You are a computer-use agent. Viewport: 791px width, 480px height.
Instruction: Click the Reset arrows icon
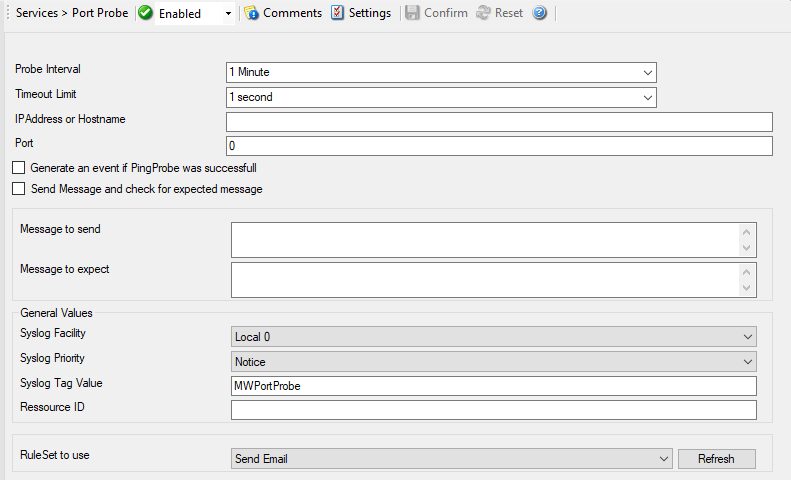[x=483, y=14]
